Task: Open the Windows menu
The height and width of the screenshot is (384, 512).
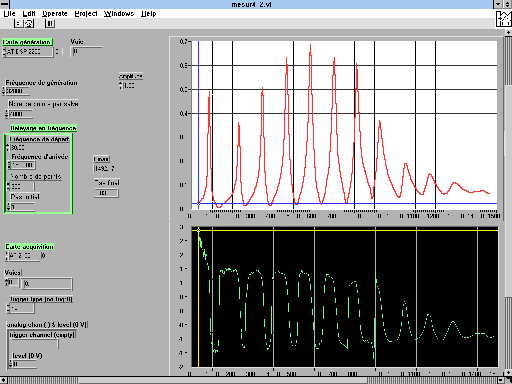Action: coord(119,14)
